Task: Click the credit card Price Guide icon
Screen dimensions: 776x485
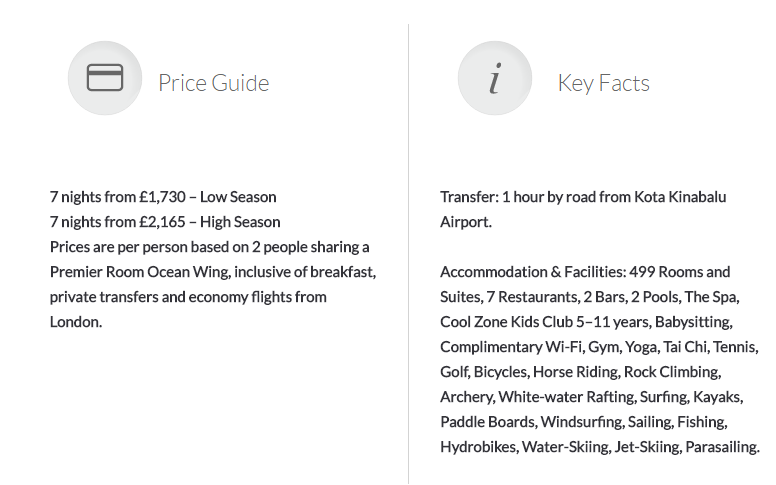Action: [x=105, y=78]
